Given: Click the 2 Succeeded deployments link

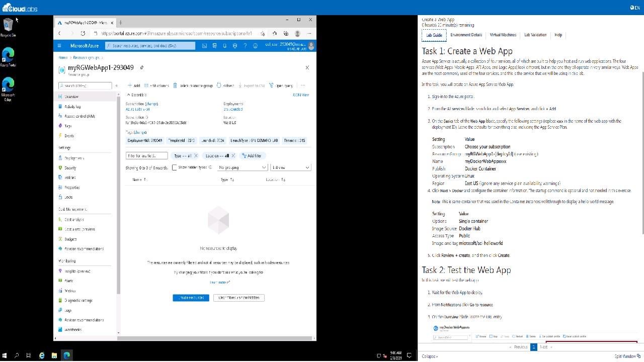Looking at the screenshot, I should tap(233, 109).
